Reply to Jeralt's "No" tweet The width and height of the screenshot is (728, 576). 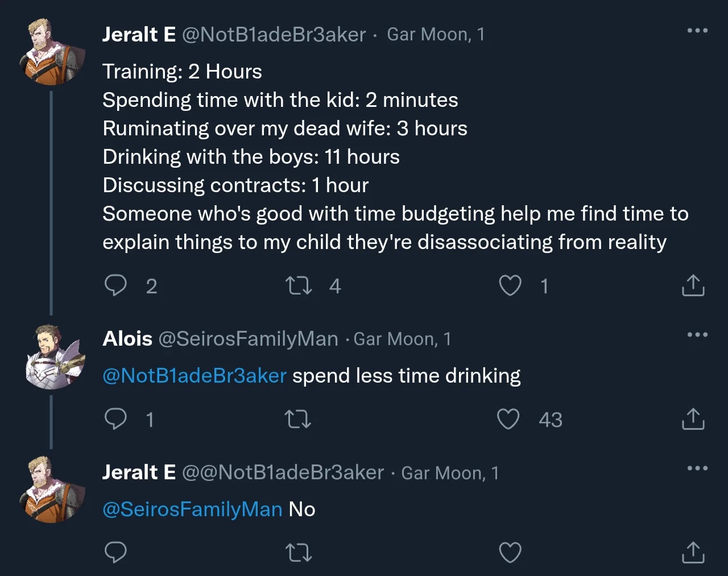click(x=115, y=552)
